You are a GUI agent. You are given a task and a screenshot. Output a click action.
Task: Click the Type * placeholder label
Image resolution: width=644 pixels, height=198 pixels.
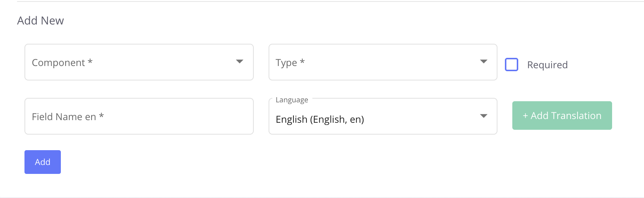click(290, 63)
